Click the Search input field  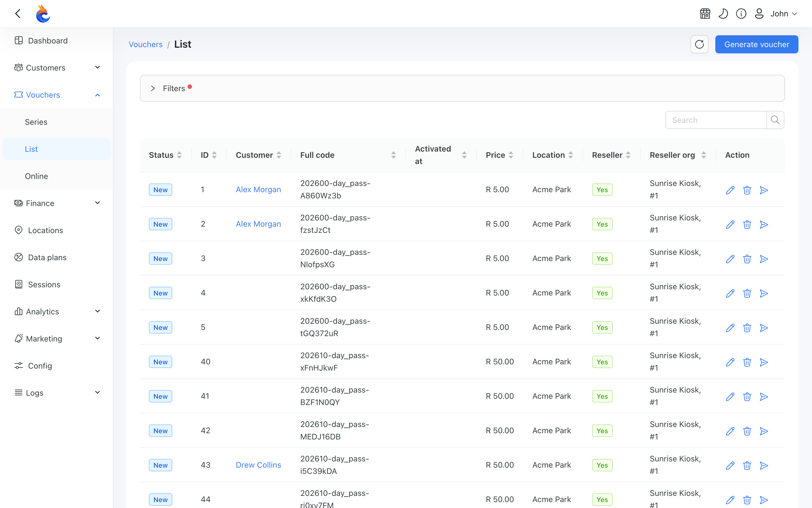pyautogui.click(x=716, y=120)
